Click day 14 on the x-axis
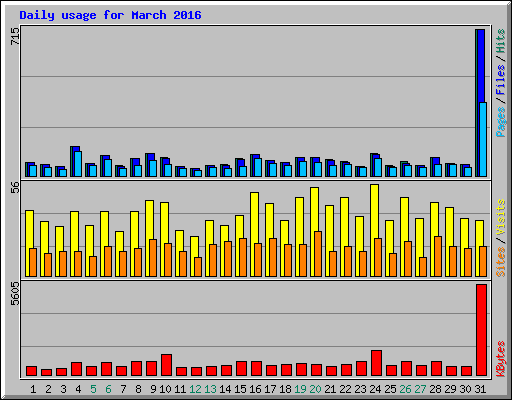The image size is (512, 400). [225, 389]
